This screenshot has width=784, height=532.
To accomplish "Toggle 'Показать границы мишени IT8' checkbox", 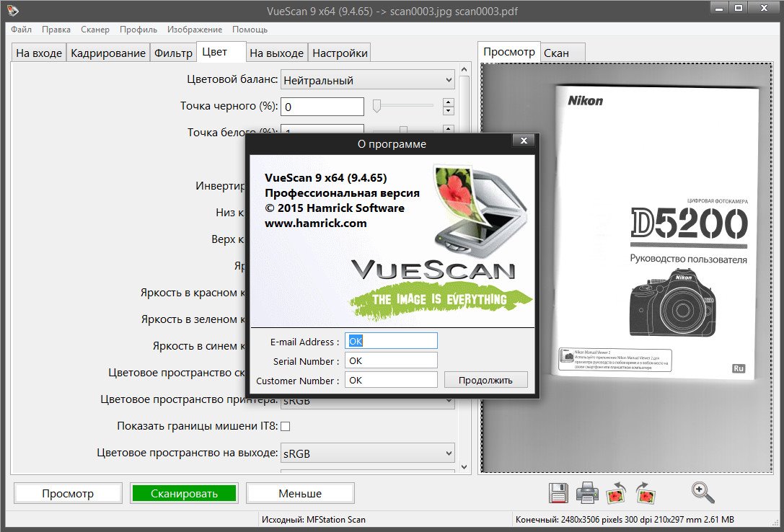I will click(285, 426).
